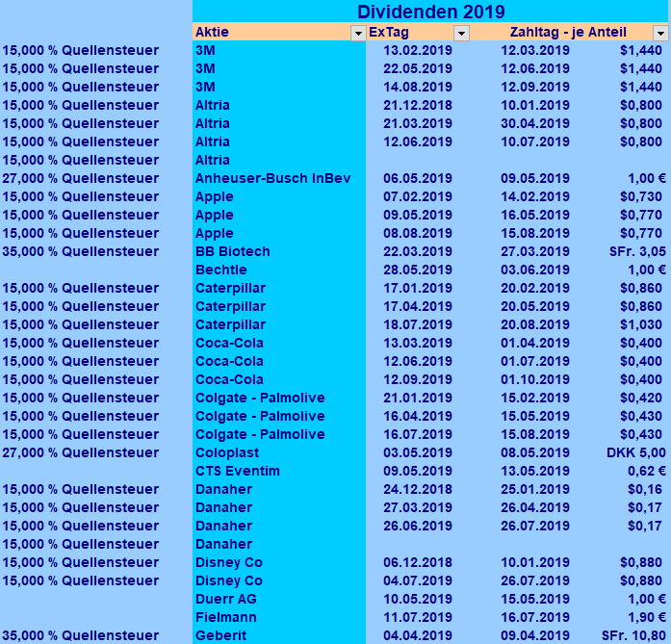Click 35,000 % Quellensteuer beside Geberit

tap(81, 635)
